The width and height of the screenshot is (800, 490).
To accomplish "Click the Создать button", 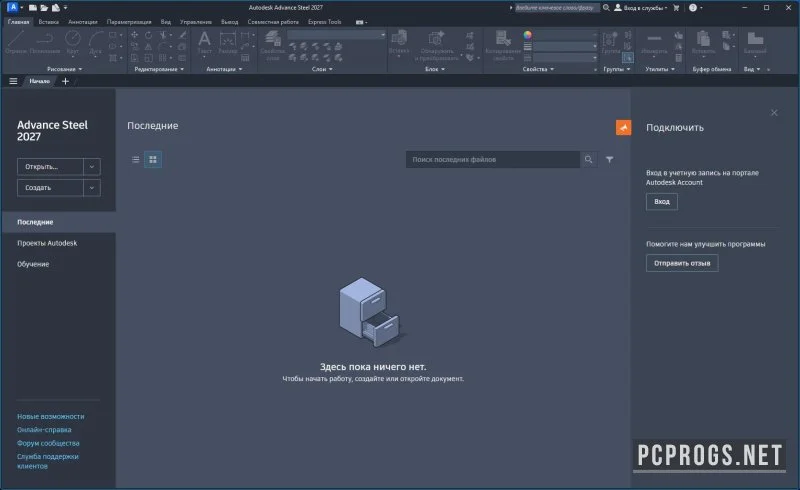I will coord(50,188).
